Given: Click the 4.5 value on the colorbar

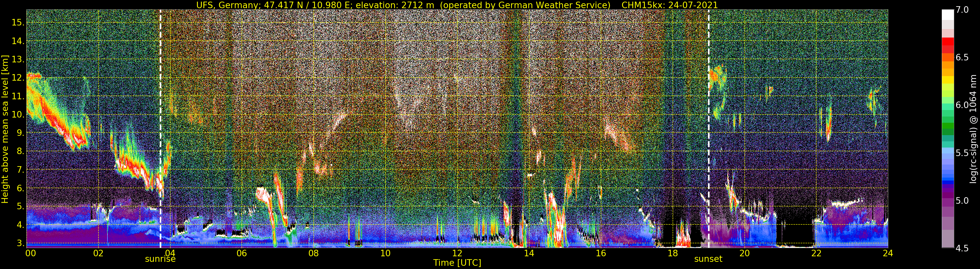Looking at the screenshot, I should (962, 248).
